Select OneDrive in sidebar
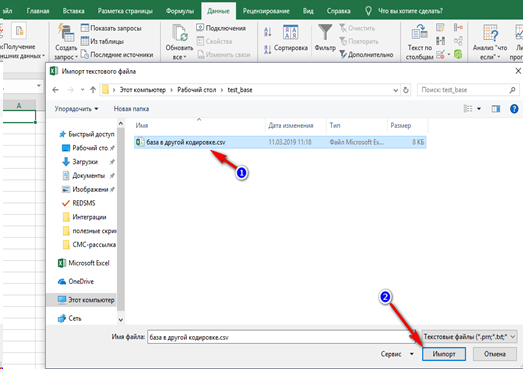 pos(76,282)
